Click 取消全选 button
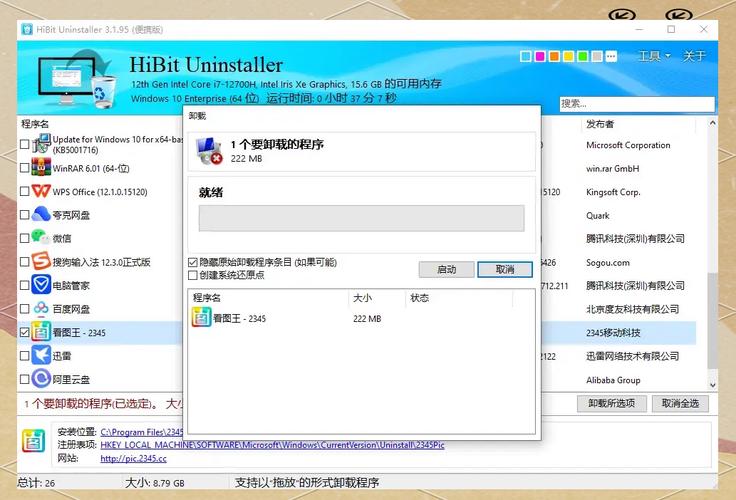Viewport: 736px width, 500px height. point(680,403)
